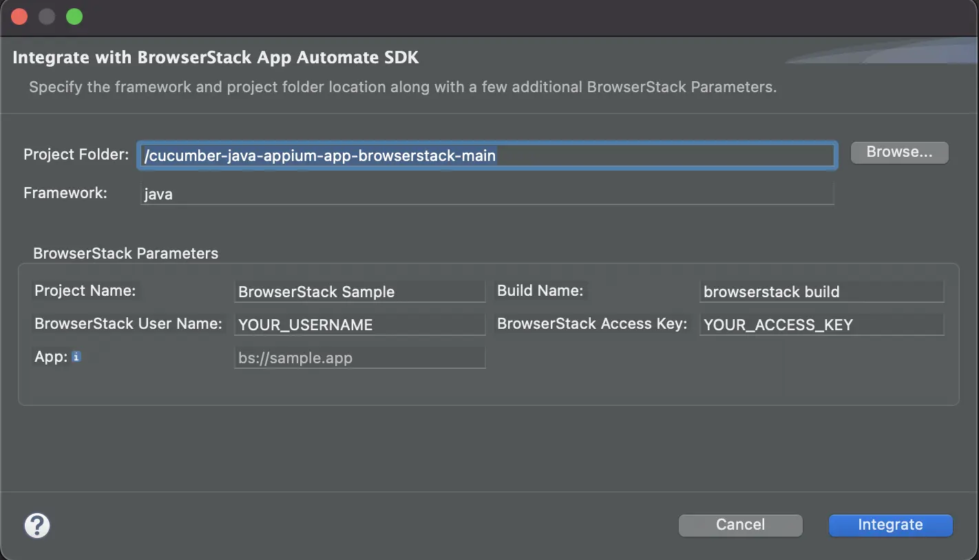Minimize the window using the gray button
Image resolution: width=979 pixels, height=560 pixels.
click(x=47, y=17)
